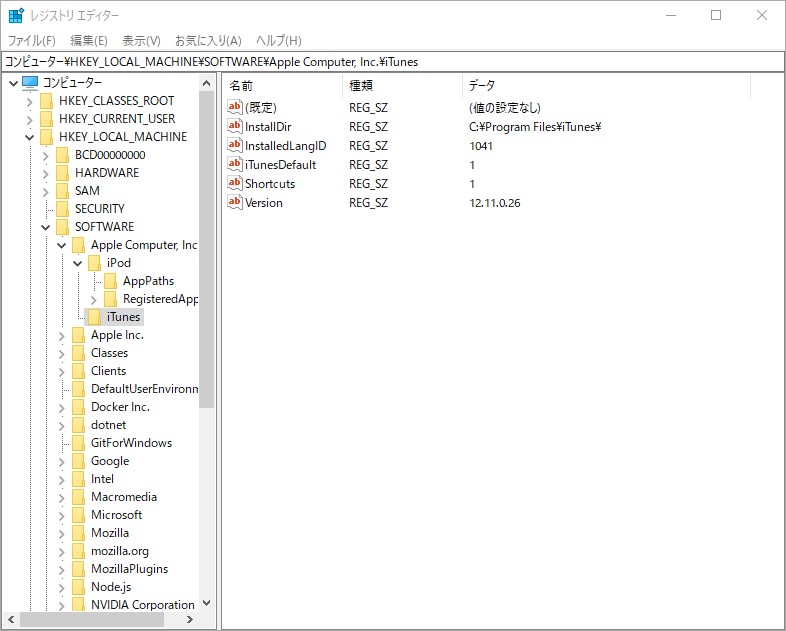Expand the HKEY_CURRENT_USER node
The image size is (786, 631).
(x=30, y=120)
